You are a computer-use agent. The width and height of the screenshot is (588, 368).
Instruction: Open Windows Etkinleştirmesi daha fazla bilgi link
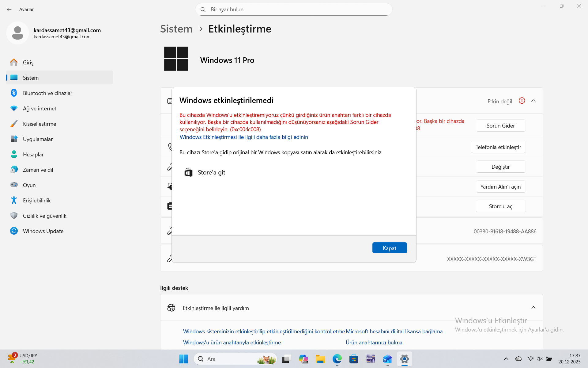(244, 137)
